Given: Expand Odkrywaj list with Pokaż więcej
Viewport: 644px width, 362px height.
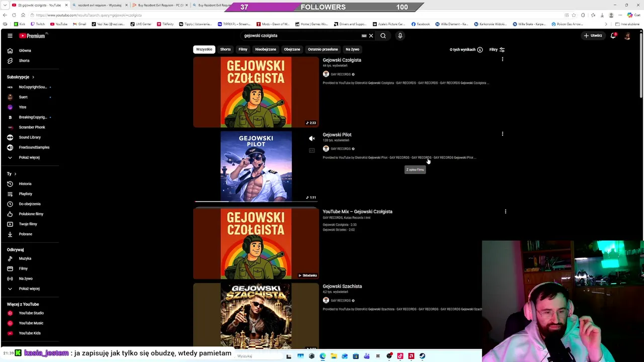Looking at the screenshot, I should coord(29,289).
